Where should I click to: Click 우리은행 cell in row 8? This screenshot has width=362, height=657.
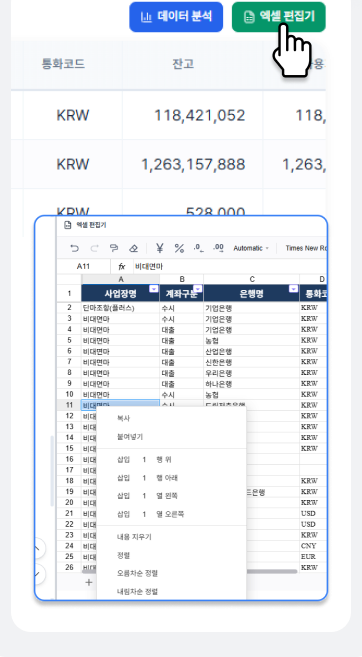click(251, 372)
